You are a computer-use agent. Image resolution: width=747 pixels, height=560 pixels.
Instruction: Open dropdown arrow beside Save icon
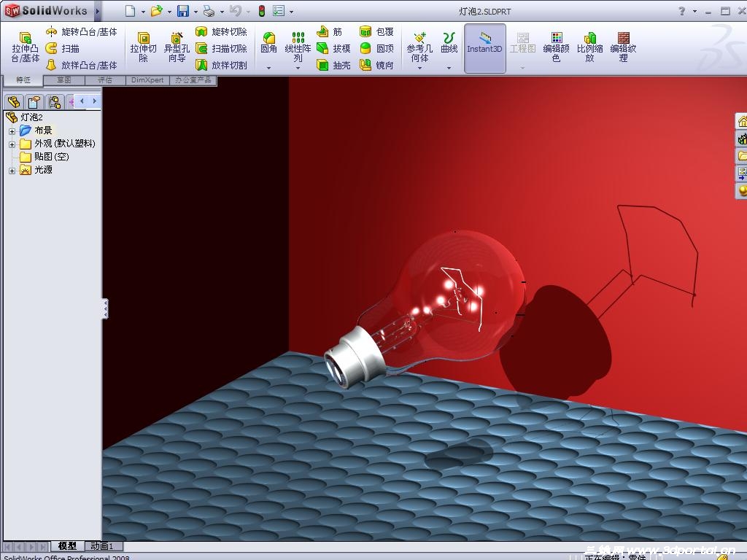(196, 12)
